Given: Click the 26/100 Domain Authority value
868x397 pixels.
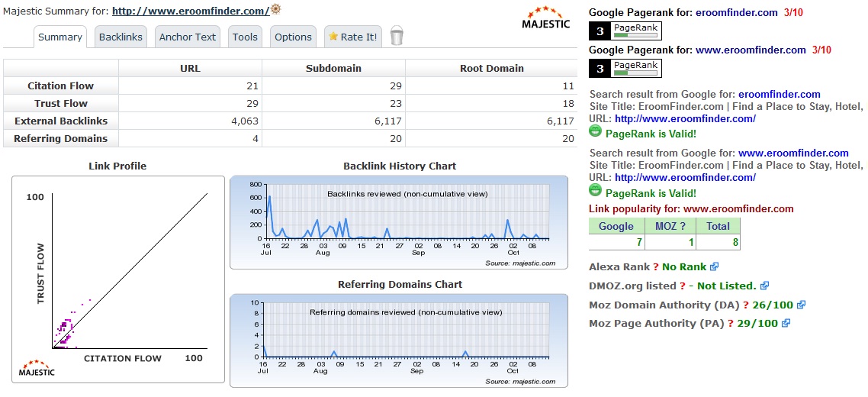Looking at the screenshot, I should pyautogui.click(x=773, y=305).
